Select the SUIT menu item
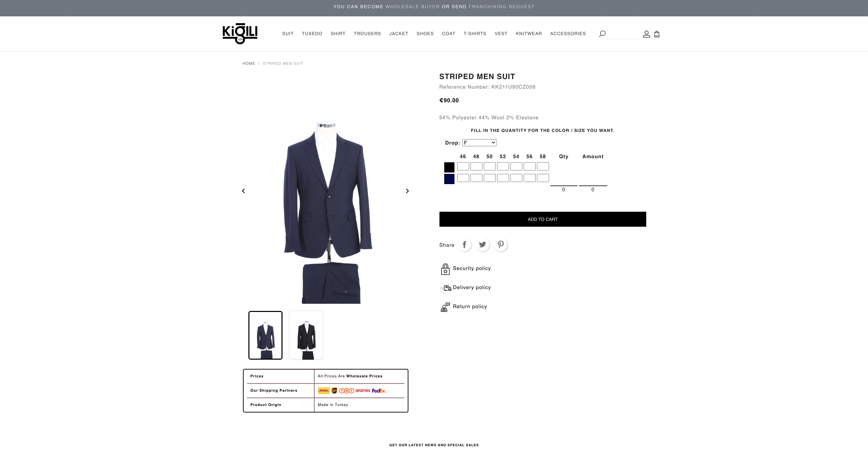The image size is (868, 450). point(288,34)
